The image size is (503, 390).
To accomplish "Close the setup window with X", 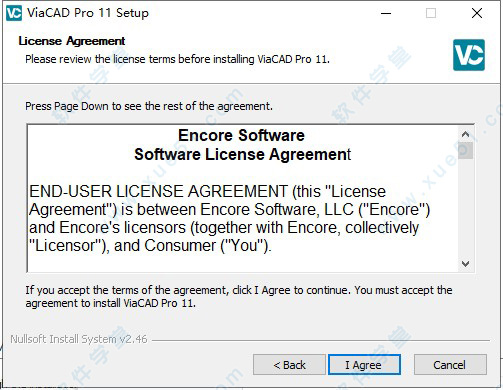I will (x=477, y=13).
